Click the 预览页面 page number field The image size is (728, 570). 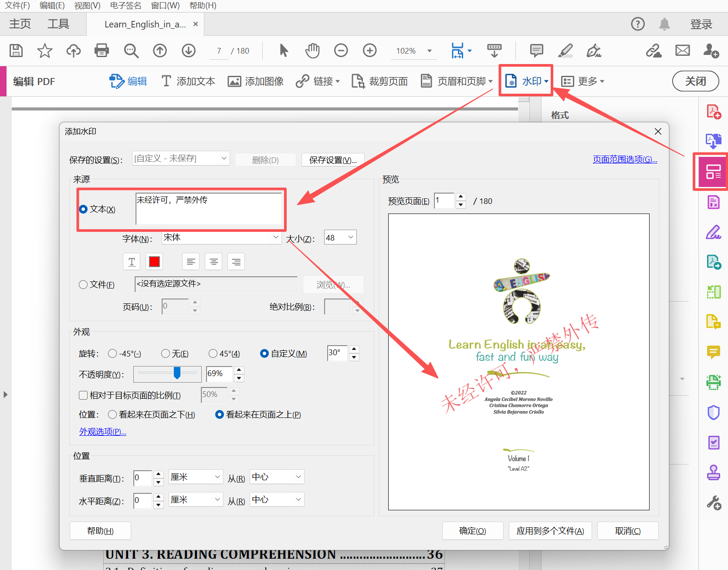pos(444,201)
